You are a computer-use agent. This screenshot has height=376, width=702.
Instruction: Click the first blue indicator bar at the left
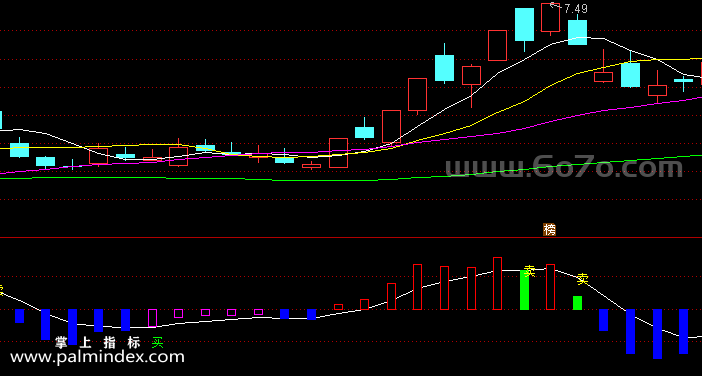pyautogui.click(x=19, y=316)
